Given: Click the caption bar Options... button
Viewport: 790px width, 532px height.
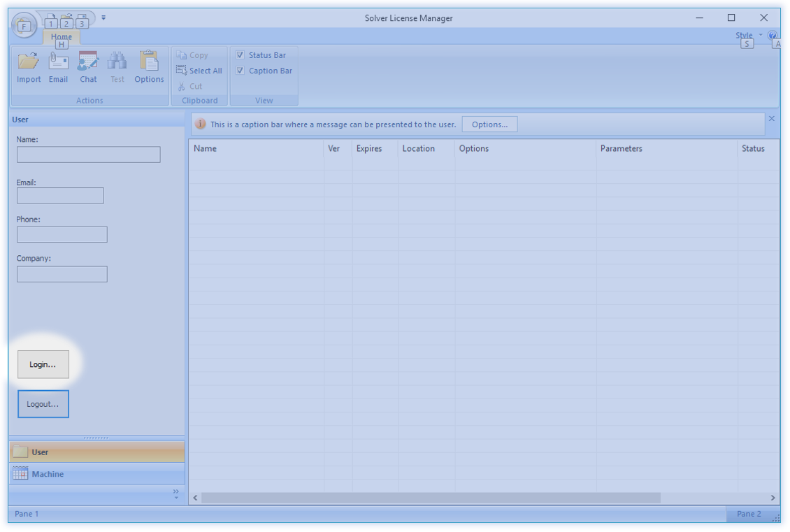Looking at the screenshot, I should (489, 124).
